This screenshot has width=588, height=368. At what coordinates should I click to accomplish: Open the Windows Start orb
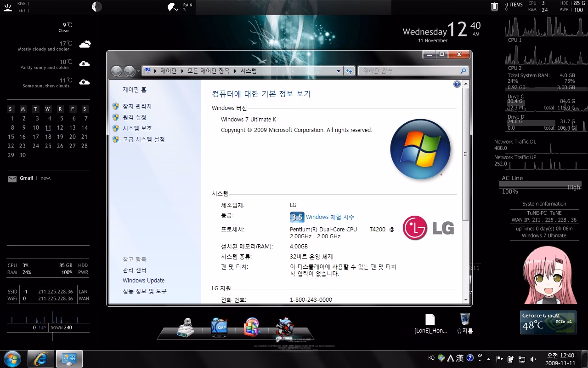pyautogui.click(x=12, y=358)
